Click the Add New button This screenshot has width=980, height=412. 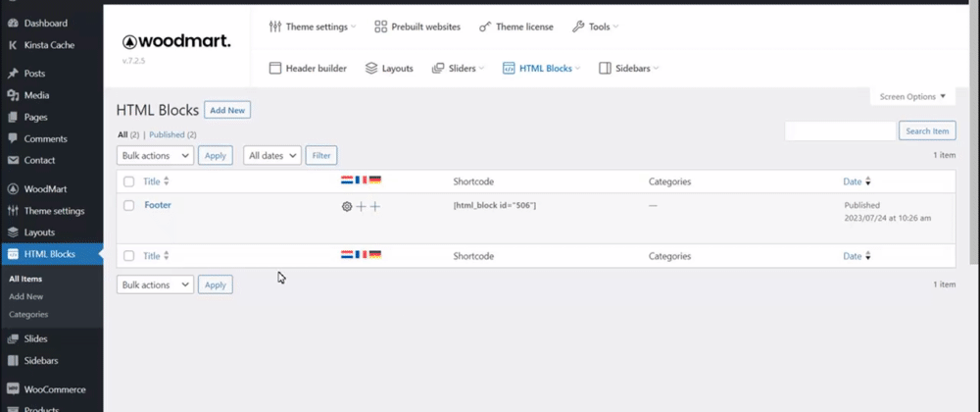[227, 110]
